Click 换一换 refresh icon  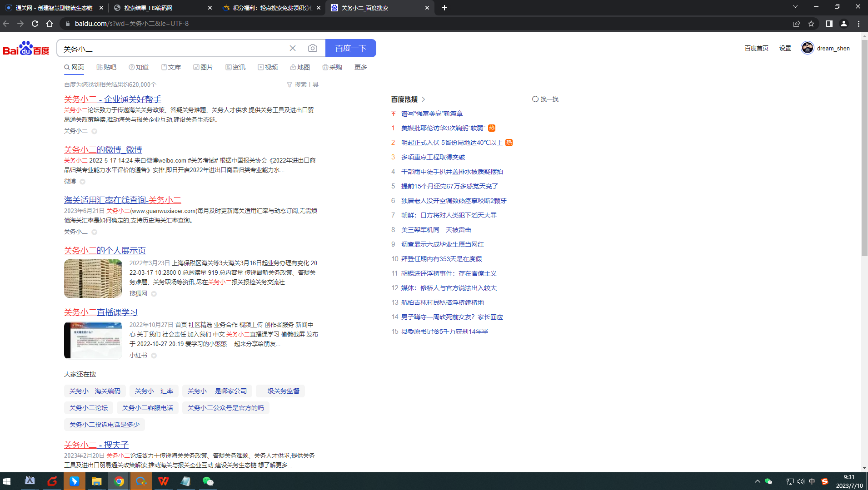coord(535,99)
